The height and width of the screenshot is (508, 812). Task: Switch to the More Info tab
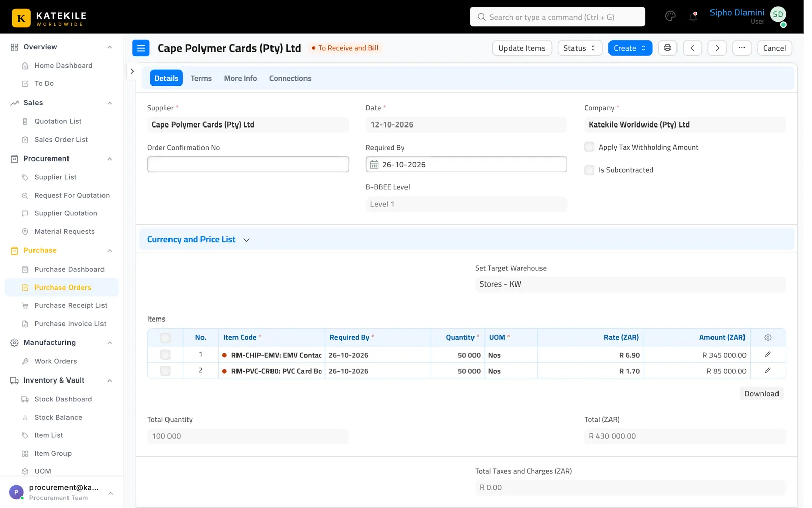241,78
